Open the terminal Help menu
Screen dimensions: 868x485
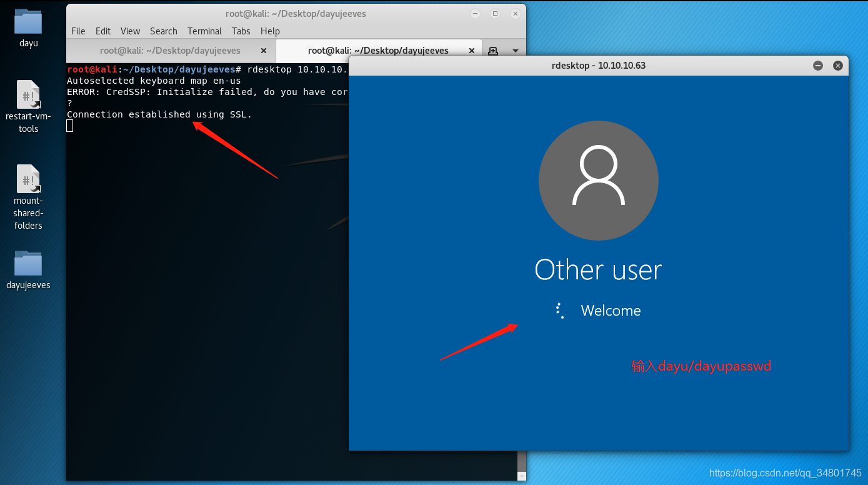[x=270, y=31]
